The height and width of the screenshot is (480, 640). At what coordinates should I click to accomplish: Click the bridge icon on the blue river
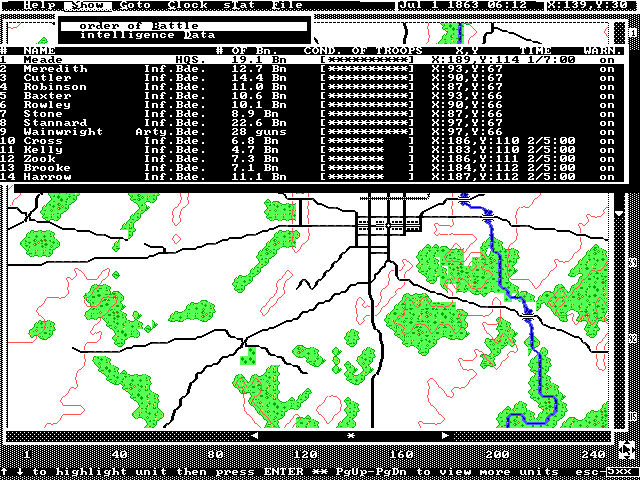point(527,314)
